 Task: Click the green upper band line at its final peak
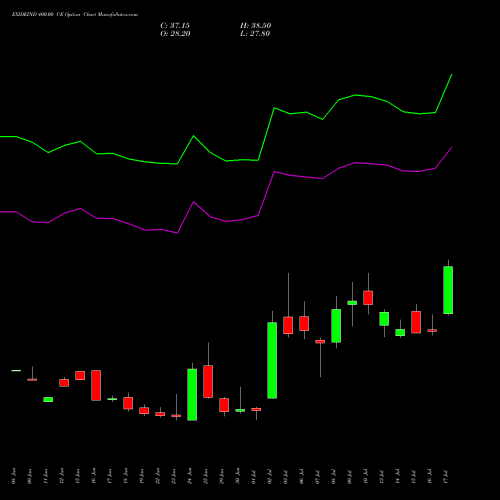pos(452,75)
